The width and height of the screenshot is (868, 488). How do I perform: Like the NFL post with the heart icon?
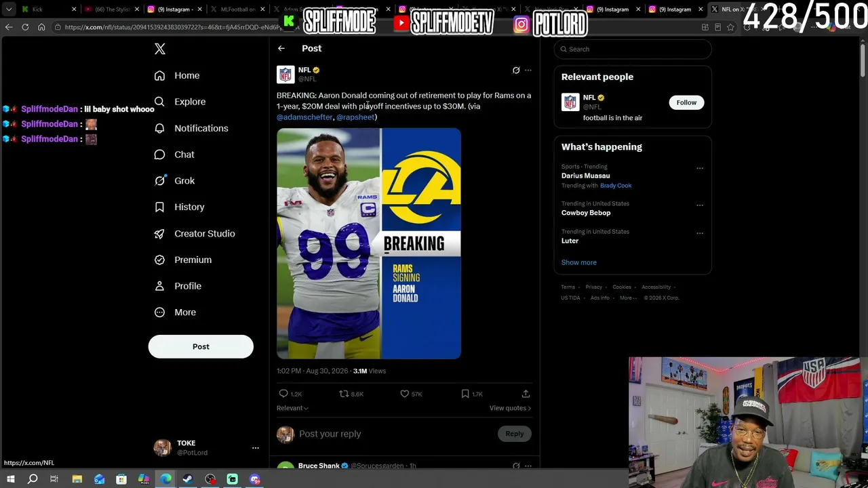coord(404,394)
